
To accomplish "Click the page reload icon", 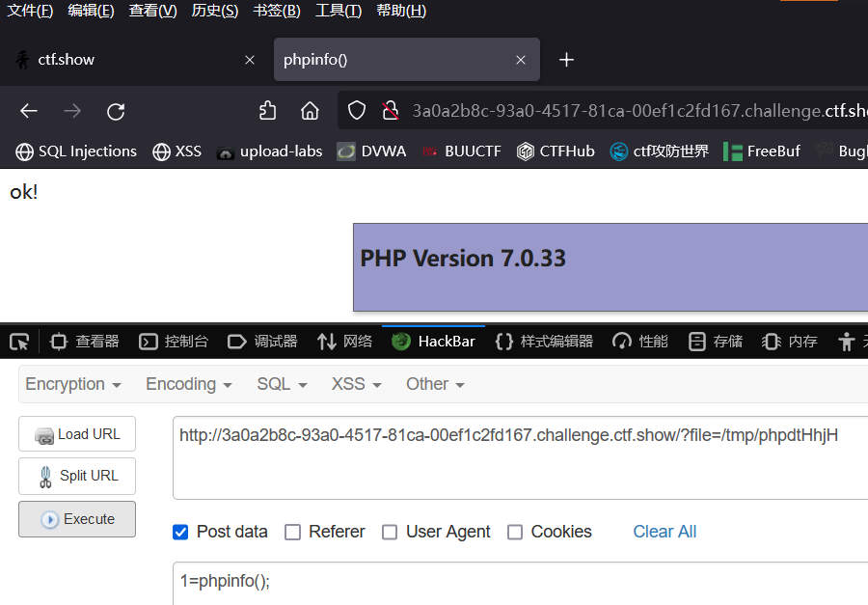I will tap(116, 111).
